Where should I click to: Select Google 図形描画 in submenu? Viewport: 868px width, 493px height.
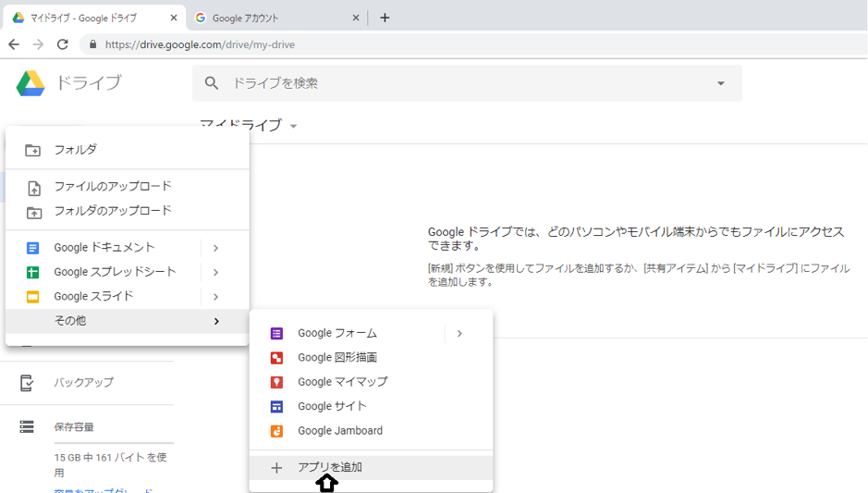371,357
